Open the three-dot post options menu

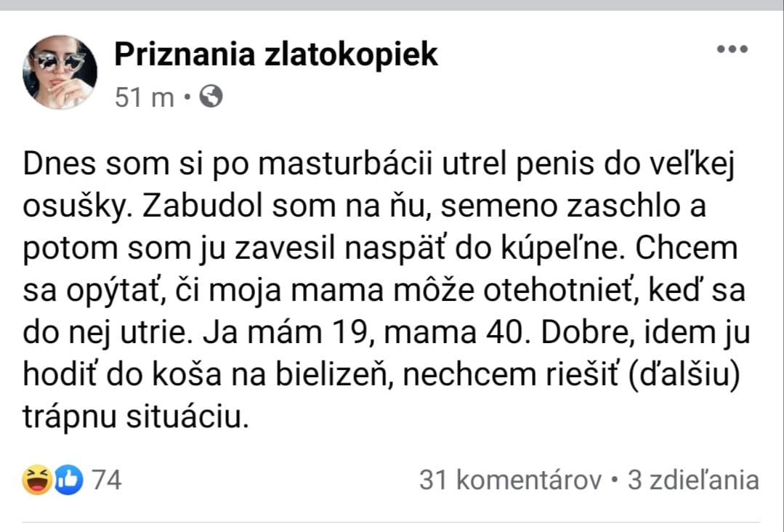click(x=732, y=49)
